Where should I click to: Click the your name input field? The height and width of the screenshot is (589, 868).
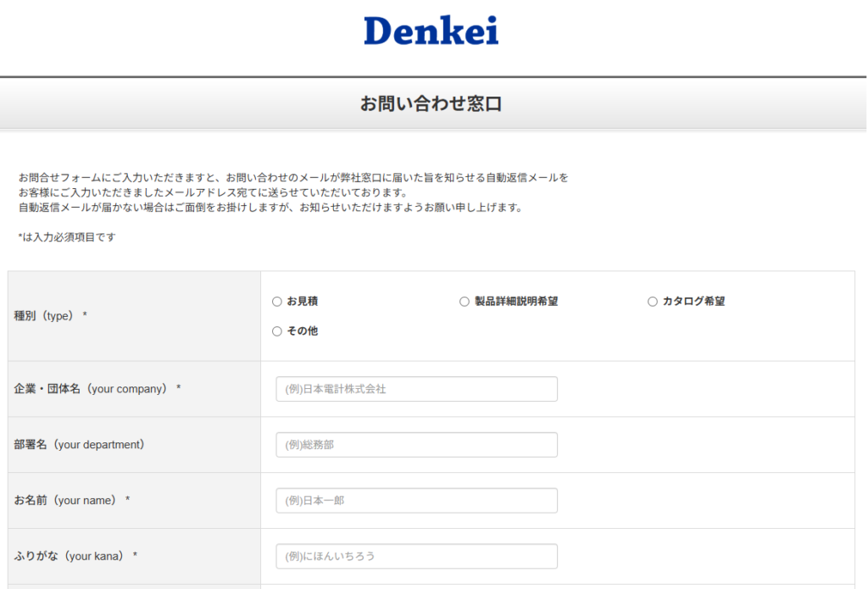point(416,500)
